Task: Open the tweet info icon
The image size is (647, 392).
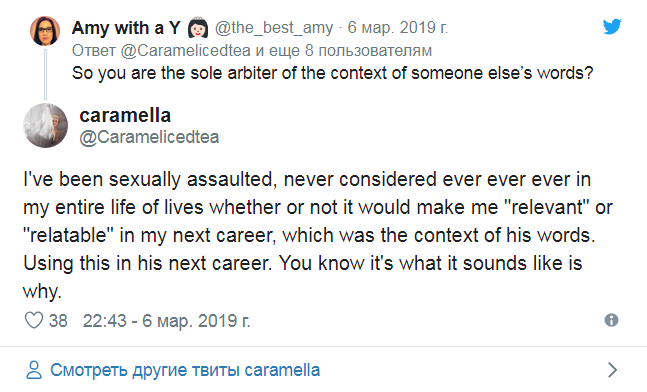Action: point(612,320)
